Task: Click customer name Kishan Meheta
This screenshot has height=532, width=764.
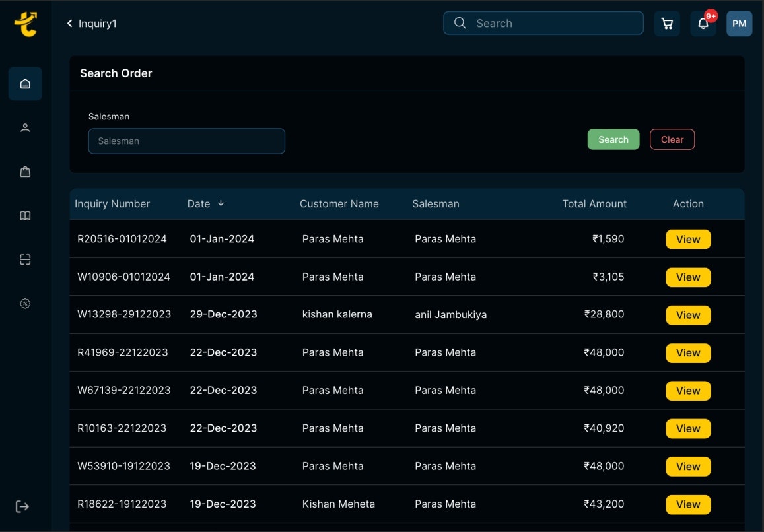Action: click(x=339, y=504)
